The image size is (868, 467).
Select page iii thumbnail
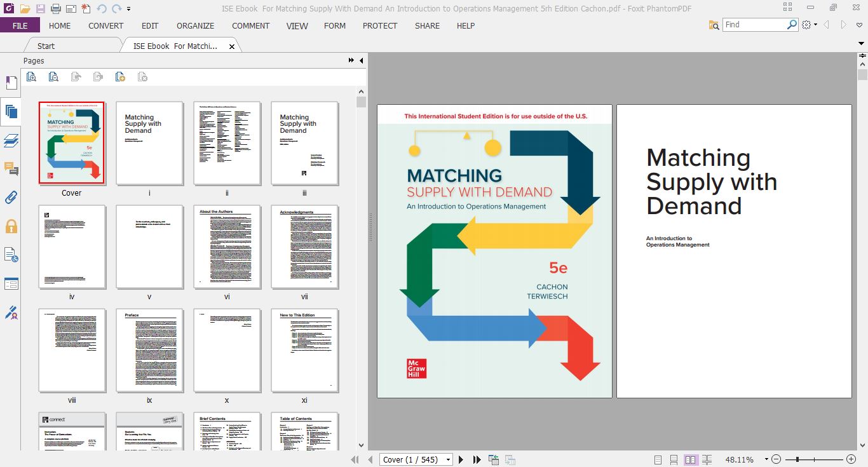click(x=304, y=143)
